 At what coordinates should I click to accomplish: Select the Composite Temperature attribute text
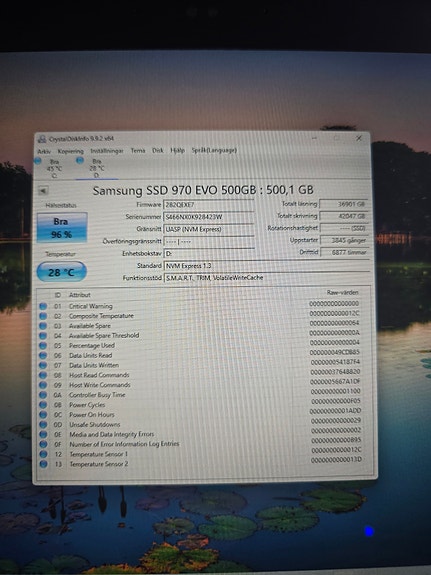point(101,316)
